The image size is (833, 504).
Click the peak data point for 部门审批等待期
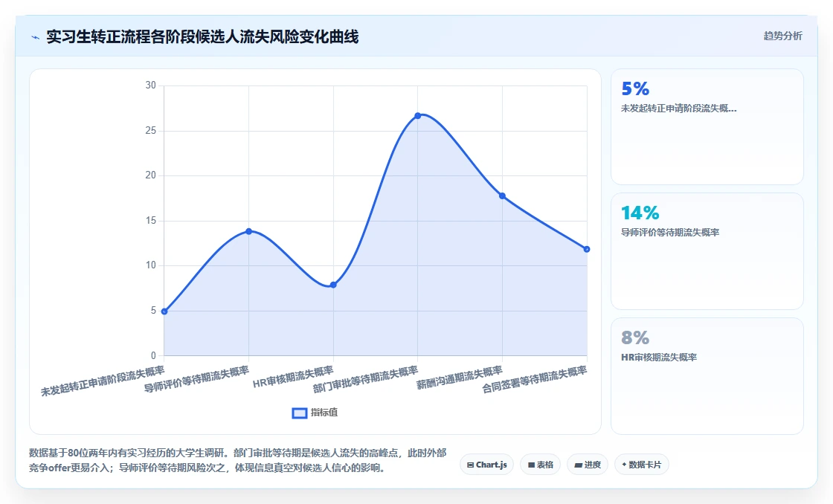click(x=417, y=116)
